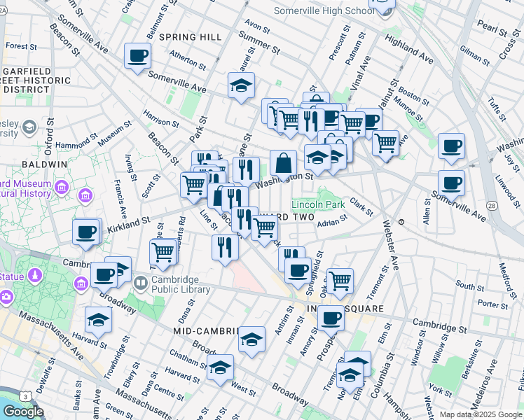
Task: Click the Route 3 highway shield
Action: click(x=26, y=397)
